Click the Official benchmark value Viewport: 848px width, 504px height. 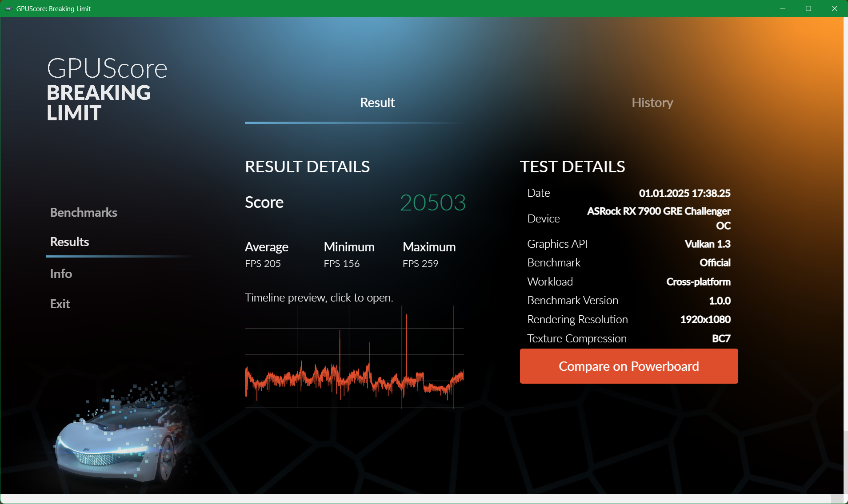tap(715, 262)
